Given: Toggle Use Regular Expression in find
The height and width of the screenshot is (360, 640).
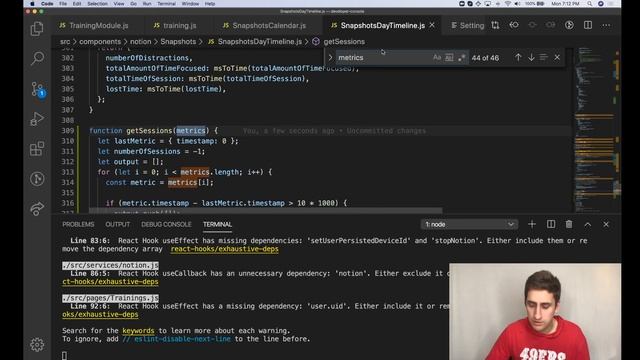Looking at the screenshot, I should click(x=462, y=58).
